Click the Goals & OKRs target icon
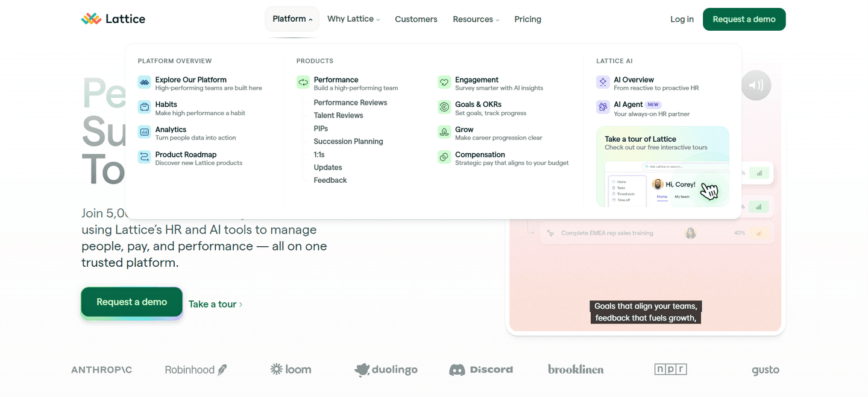 444,107
